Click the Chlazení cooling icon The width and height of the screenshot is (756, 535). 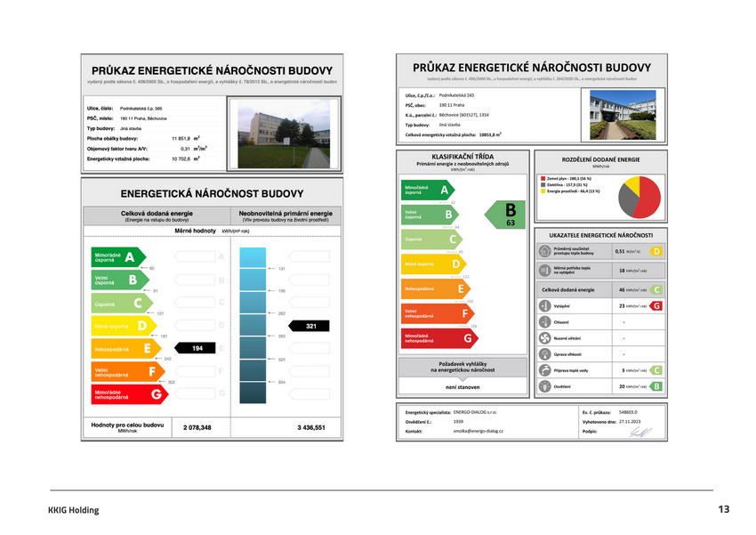point(544,321)
